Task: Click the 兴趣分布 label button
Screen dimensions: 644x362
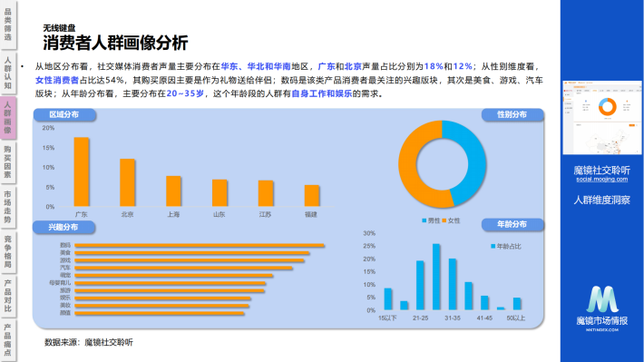Action: click(63, 227)
